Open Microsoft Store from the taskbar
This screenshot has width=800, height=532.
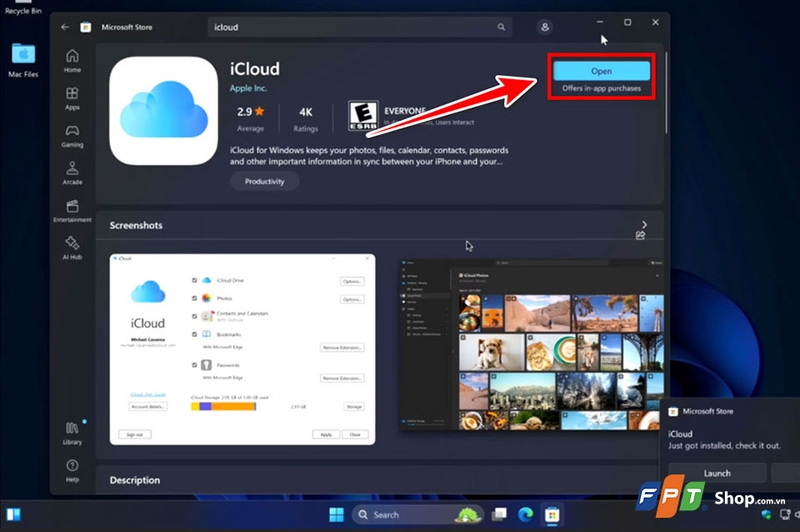pos(552,515)
